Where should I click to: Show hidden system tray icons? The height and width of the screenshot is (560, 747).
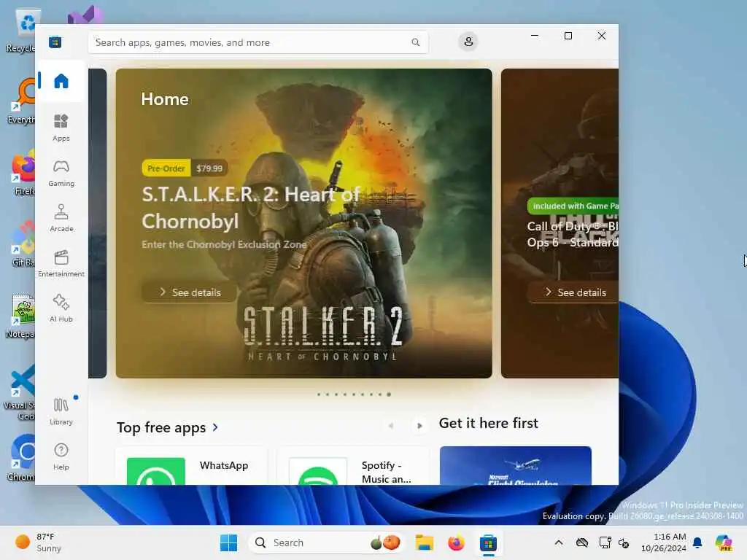point(559,542)
